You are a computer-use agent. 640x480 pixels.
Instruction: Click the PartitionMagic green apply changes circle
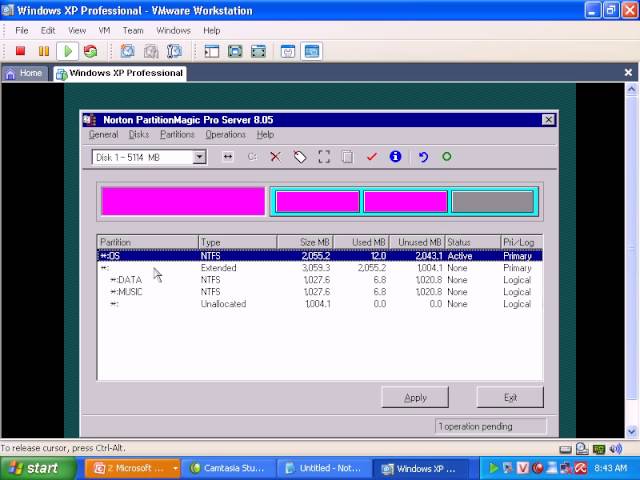(x=447, y=156)
